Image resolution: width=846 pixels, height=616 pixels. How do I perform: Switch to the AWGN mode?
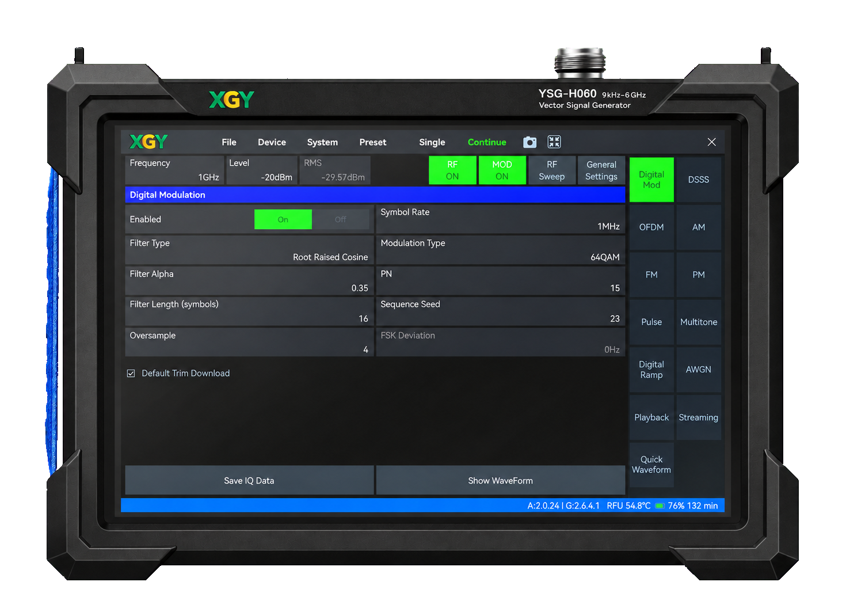[699, 370]
